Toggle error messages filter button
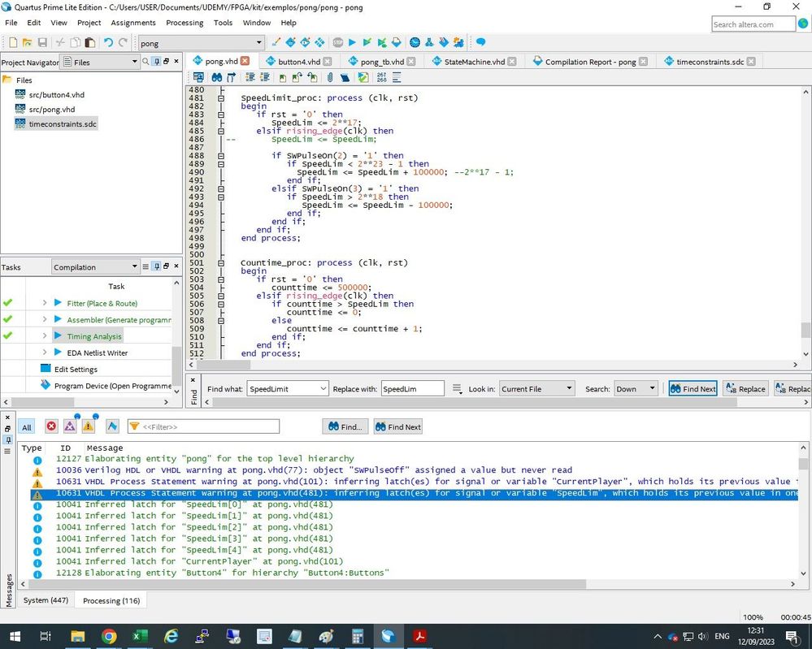The image size is (812, 649). (51, 426)
